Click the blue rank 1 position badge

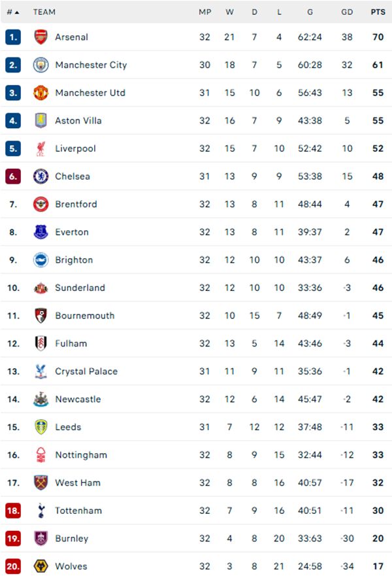[13, 37]
